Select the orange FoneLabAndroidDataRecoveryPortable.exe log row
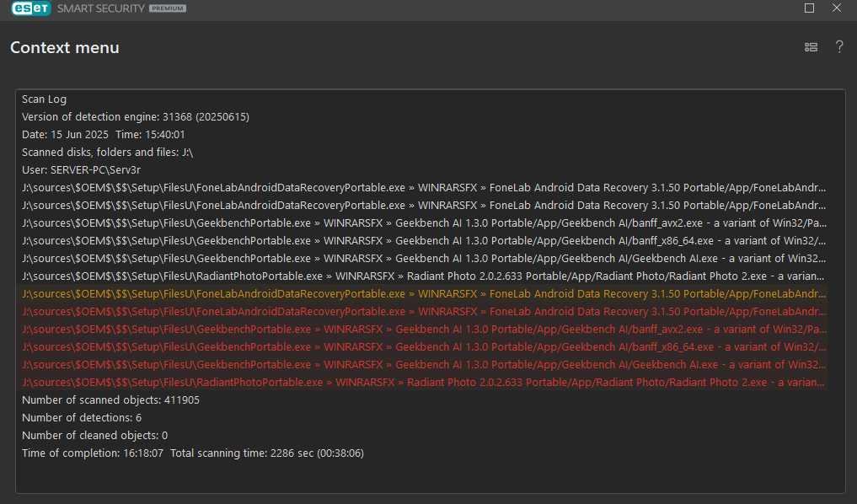 click(x=424, y=293)
